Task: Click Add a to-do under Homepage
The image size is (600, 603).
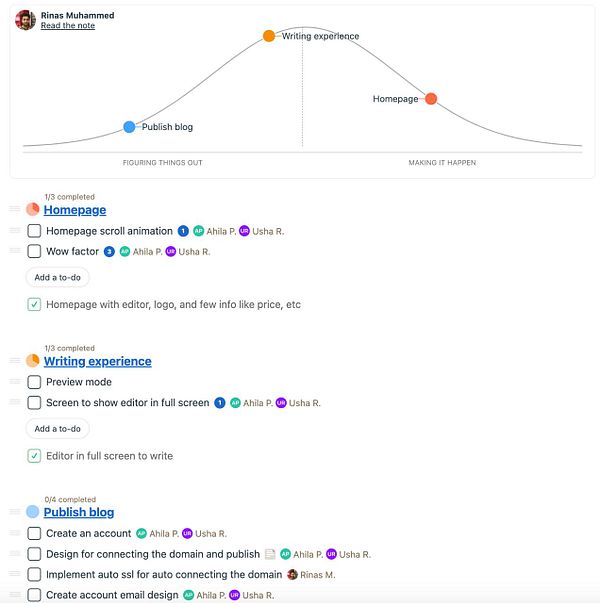Action: [x=57, y=277]
